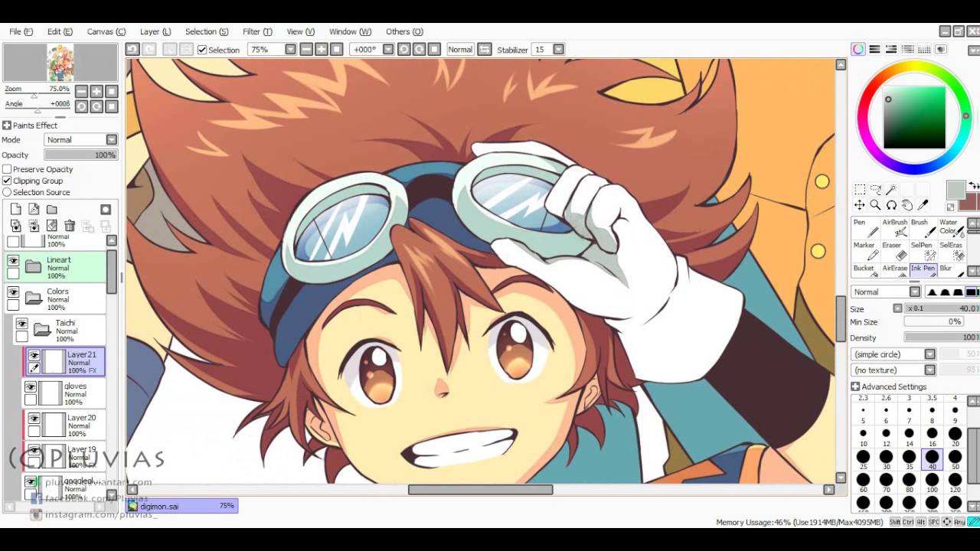Select the Bucket tool
This screenshot has height=551, width=980.
[x=865, y=270]
